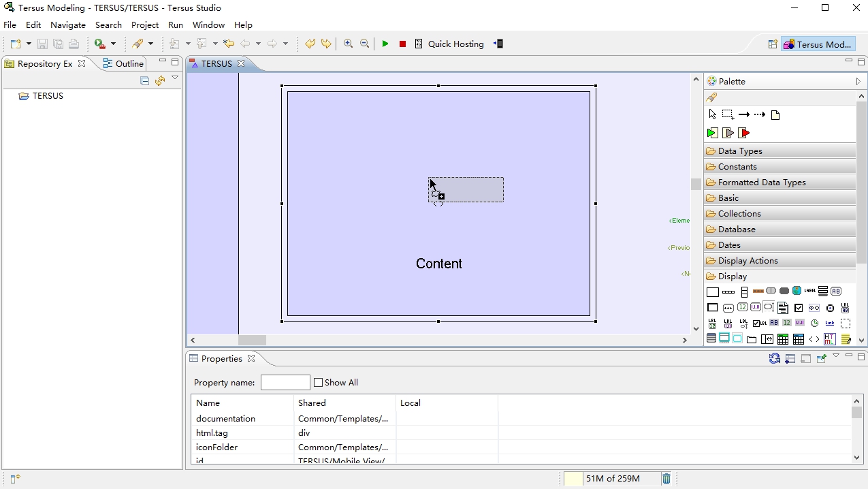Open the Project menu

(145, 25)
